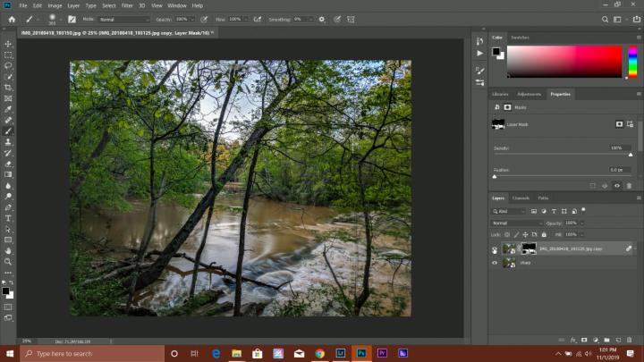
Task: Open Smoothing value dropdown
Action: pos(311,20)
